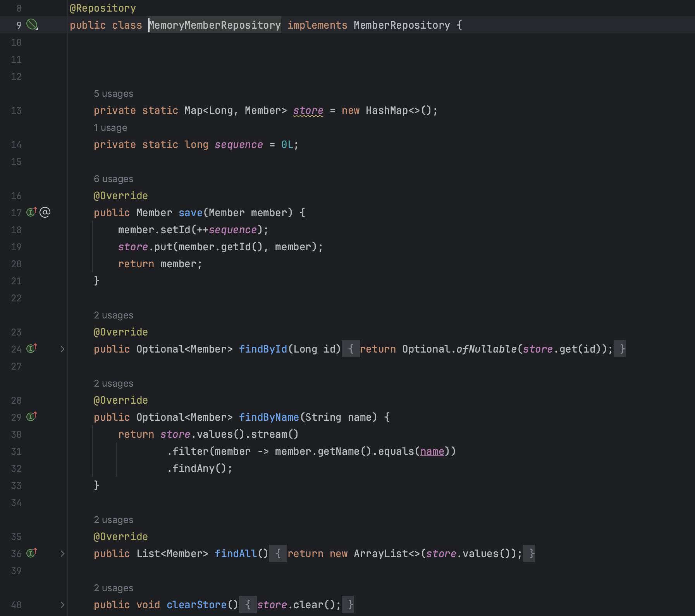Click the ArrayList<> constructor on line 36
Screen dimensions: 695x616
(387, 554)
